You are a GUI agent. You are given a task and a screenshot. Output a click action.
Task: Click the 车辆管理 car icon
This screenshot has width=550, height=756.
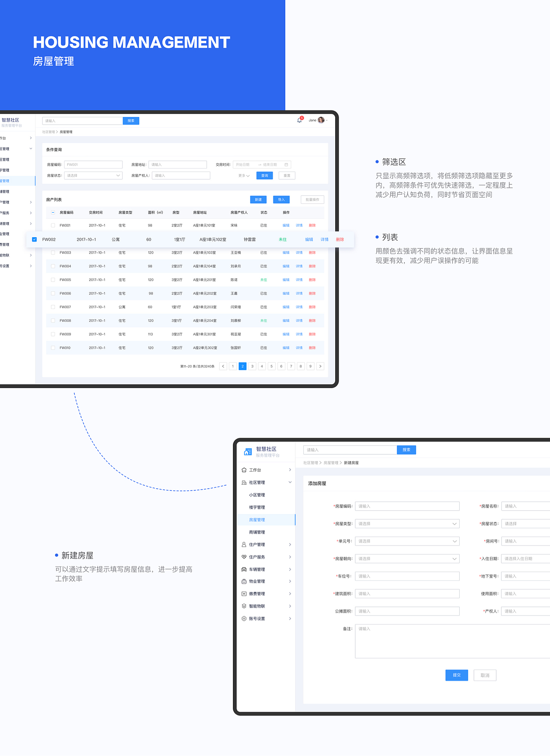point(244,569)
